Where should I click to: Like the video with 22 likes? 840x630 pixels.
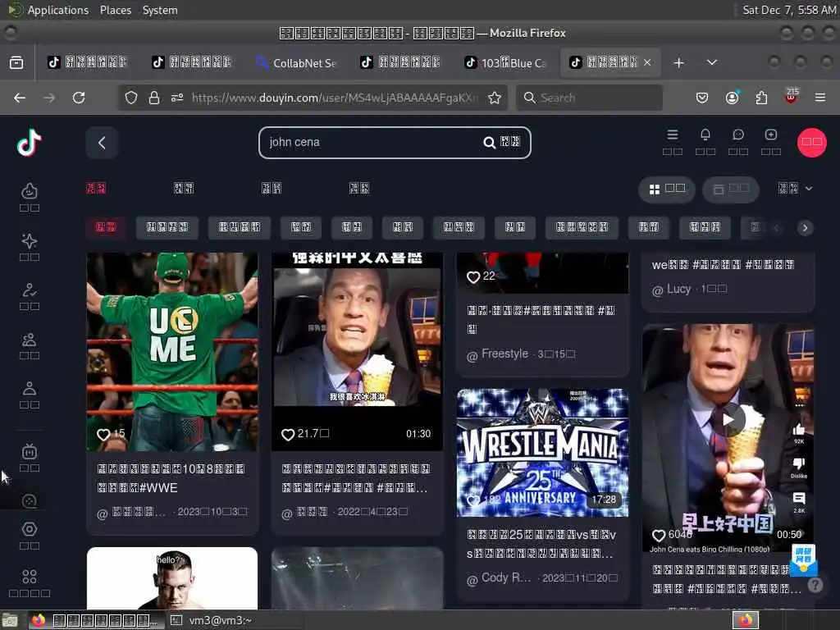pos(473,277)
